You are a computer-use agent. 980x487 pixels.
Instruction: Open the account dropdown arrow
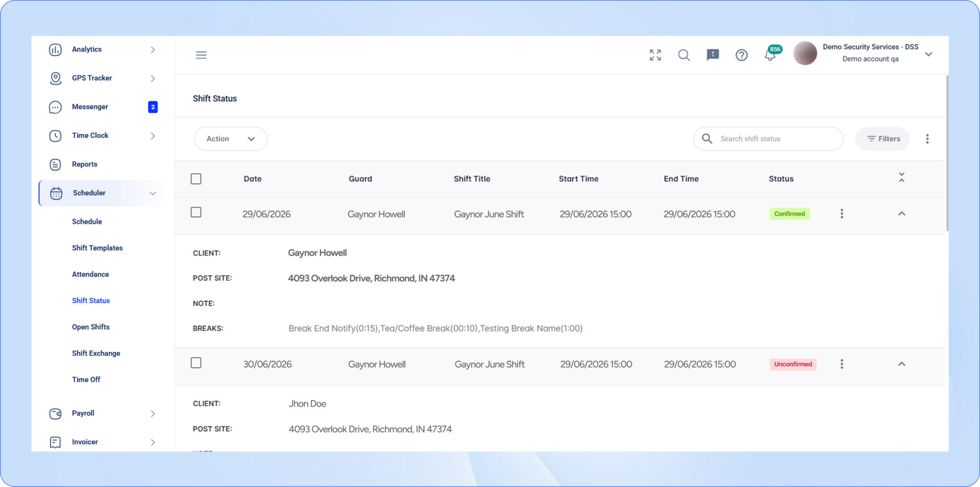point(929,54)
